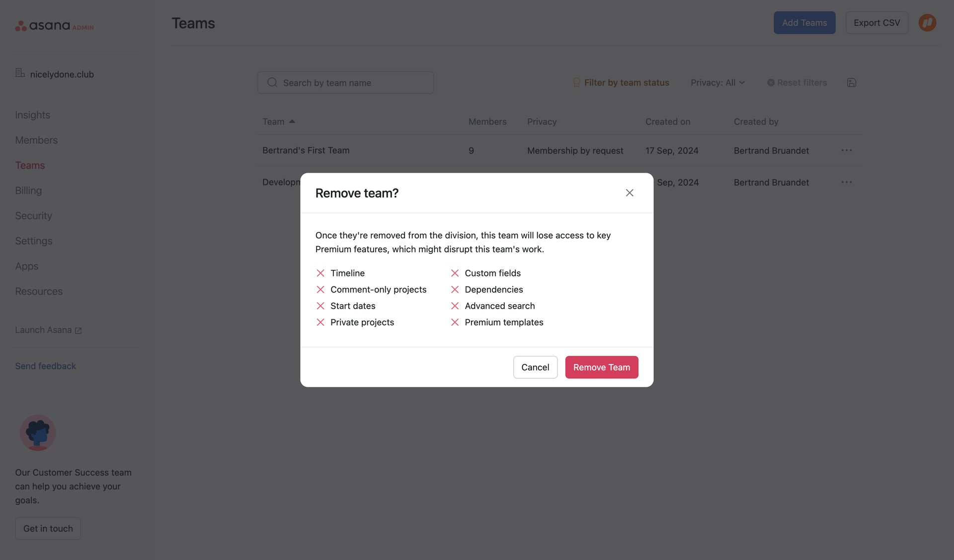954x560 pixels.
Task: Click the external link icon beside Launch Asana
Action: 79,330
